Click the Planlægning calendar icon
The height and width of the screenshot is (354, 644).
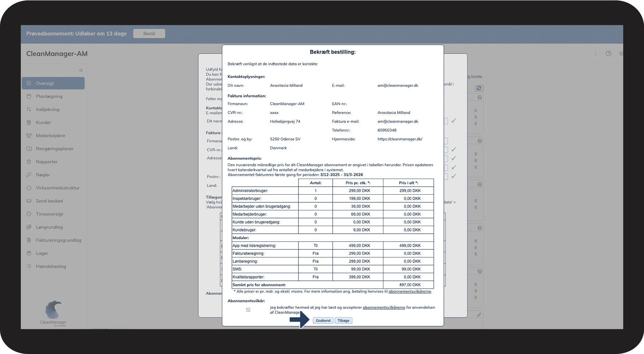[x=29, y=96]
